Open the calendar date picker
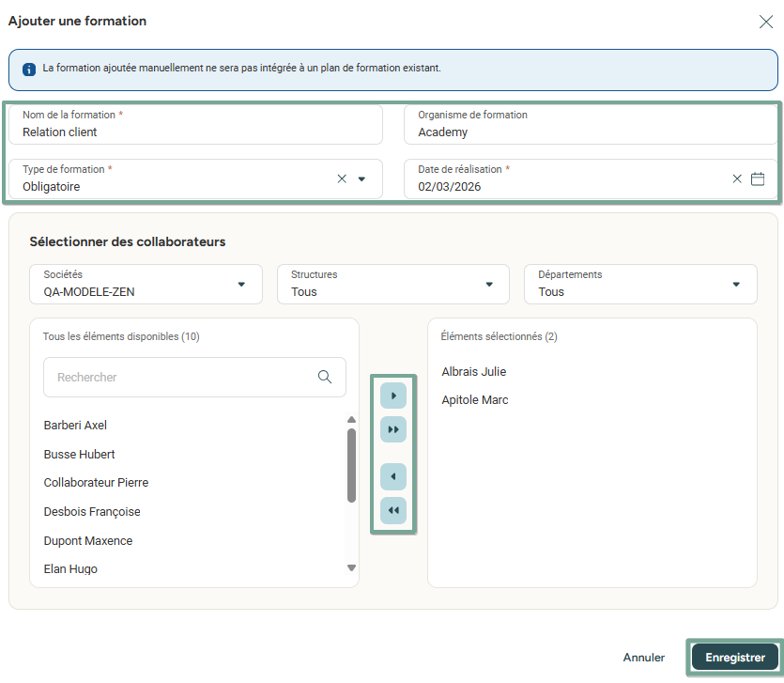The width and height of the screenshot is (784, 683). click(x=758, y=179)
